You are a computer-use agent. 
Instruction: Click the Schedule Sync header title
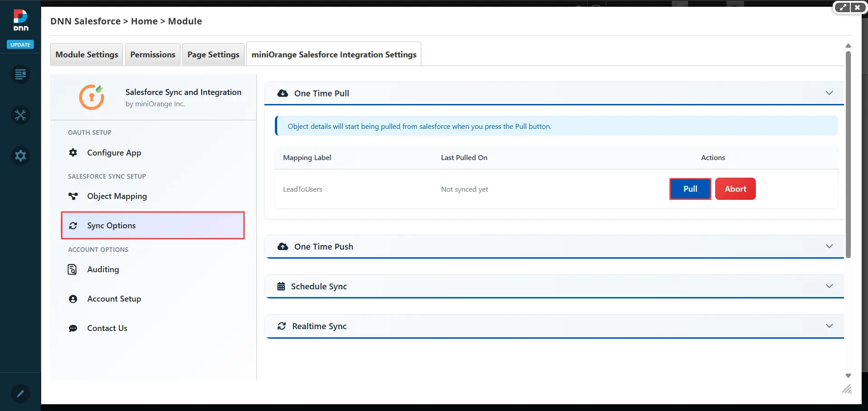pos(319,286)
